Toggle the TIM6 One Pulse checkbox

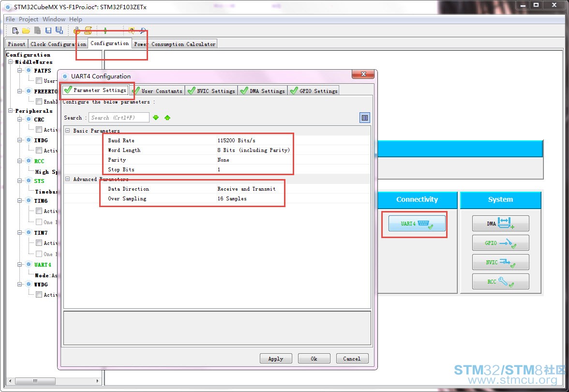(39, 222)
